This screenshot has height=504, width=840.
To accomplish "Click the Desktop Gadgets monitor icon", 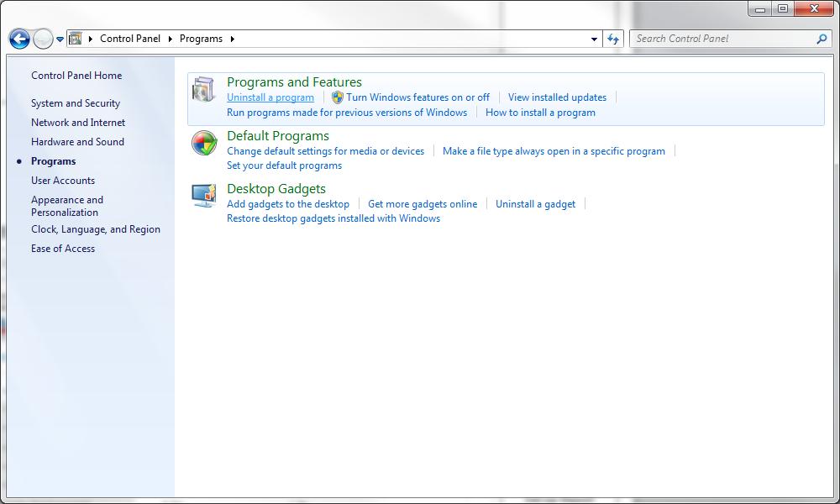I will (204, 196).
